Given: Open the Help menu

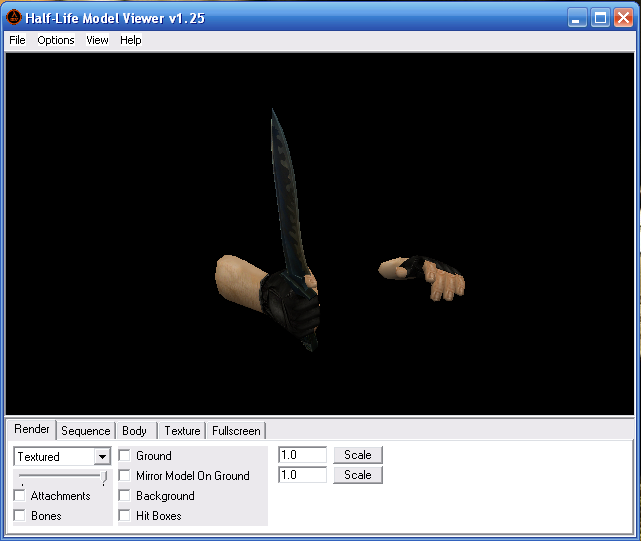Looking at the screenshot, I should [x=131, y=40].
